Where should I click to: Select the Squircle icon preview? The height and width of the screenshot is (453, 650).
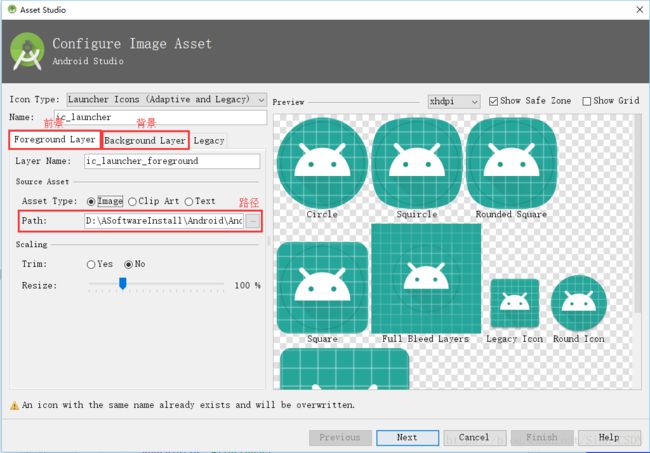pos(417,163)
